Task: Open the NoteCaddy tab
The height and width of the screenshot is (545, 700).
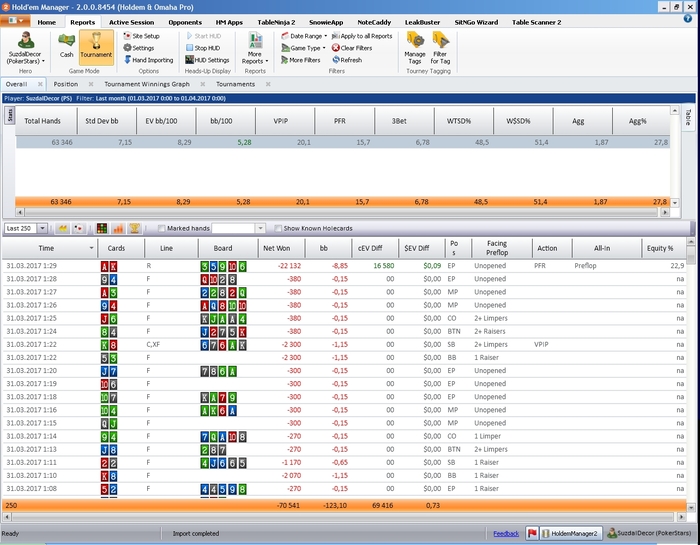Action: coord(374,22)
